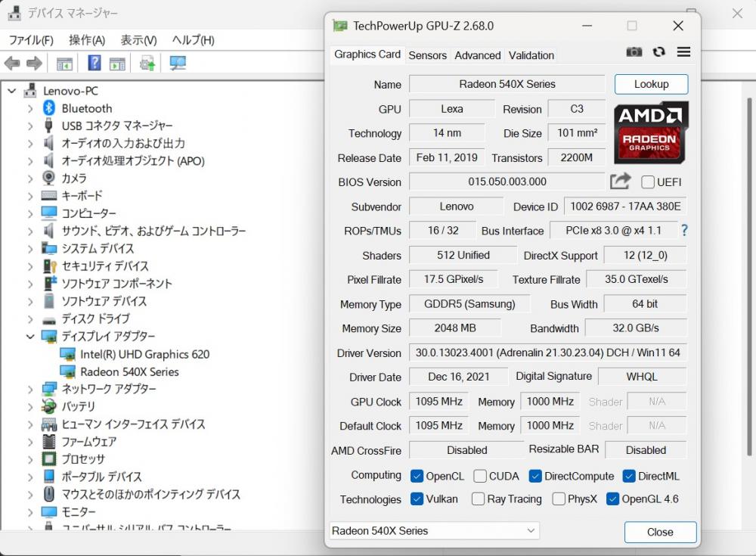Image resolution: width=756 pixels, height=556 pixels.
Task: Click the GPU-Z refresh icon
Action: click(x=659, y=51)
